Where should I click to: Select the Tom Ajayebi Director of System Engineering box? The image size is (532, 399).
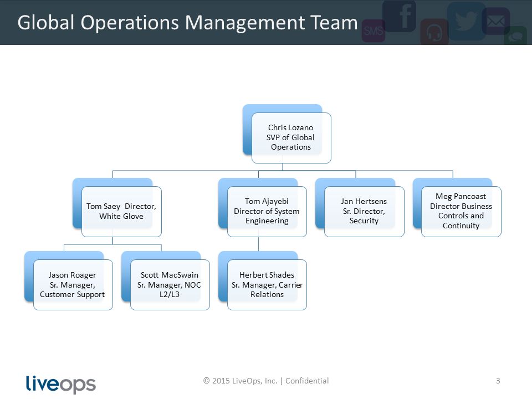coord(267,211)
